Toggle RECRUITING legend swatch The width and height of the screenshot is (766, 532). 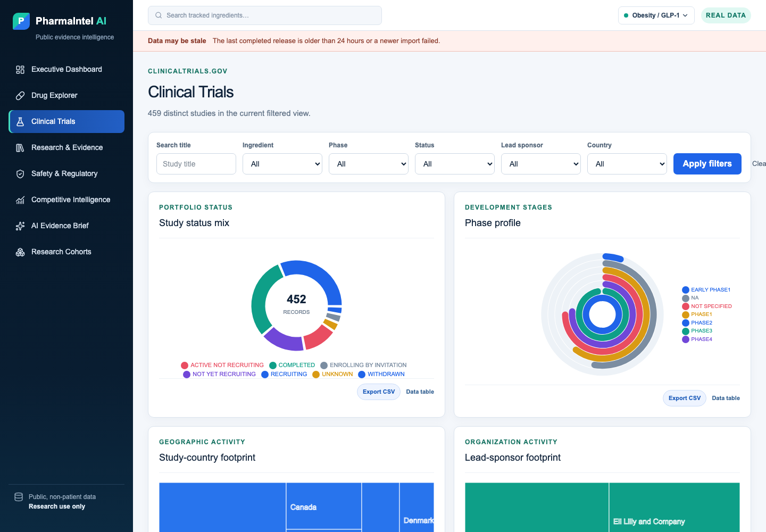click(265, 375)
